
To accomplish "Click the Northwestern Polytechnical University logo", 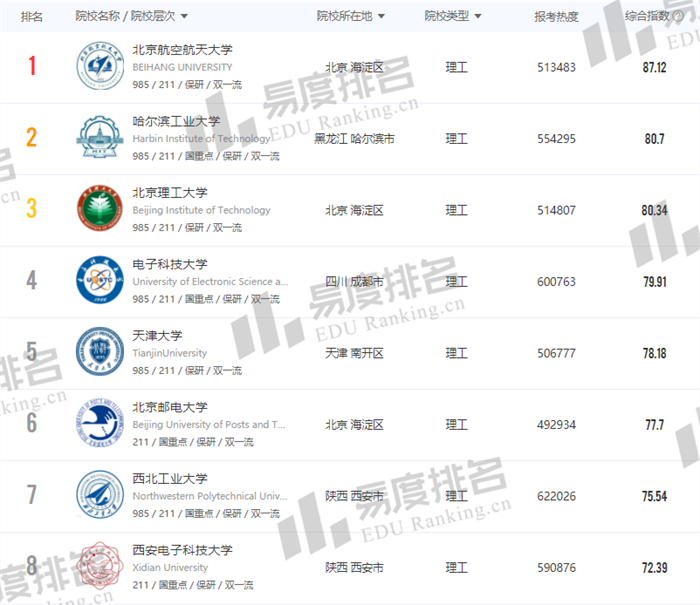I will 100,494.
